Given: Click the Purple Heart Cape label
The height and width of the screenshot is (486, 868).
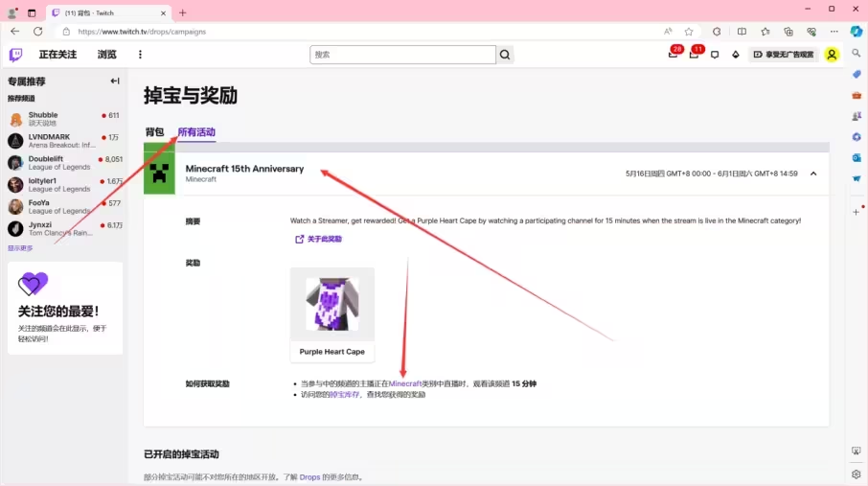Looking at the screenshot, I should point(332,352).
